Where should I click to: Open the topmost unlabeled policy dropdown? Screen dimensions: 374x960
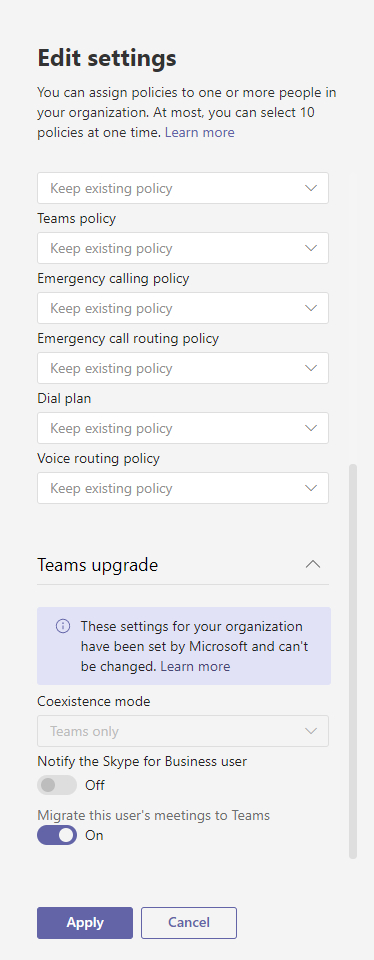tap(183, 188)
